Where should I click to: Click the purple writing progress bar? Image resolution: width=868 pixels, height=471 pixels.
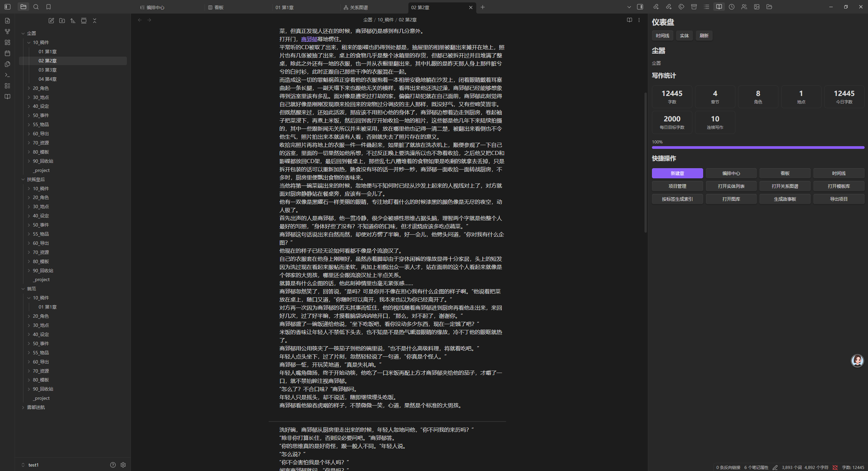[758, 148]
